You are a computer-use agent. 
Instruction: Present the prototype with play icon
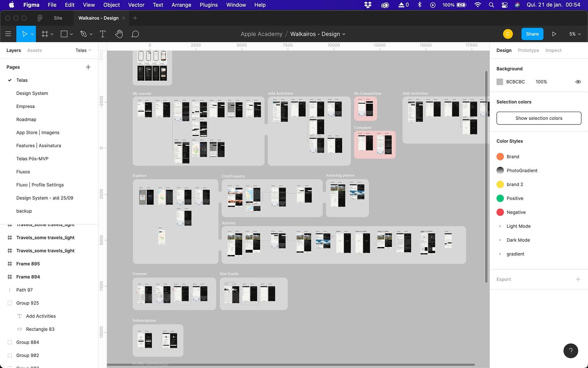click(x=554, y=34)
